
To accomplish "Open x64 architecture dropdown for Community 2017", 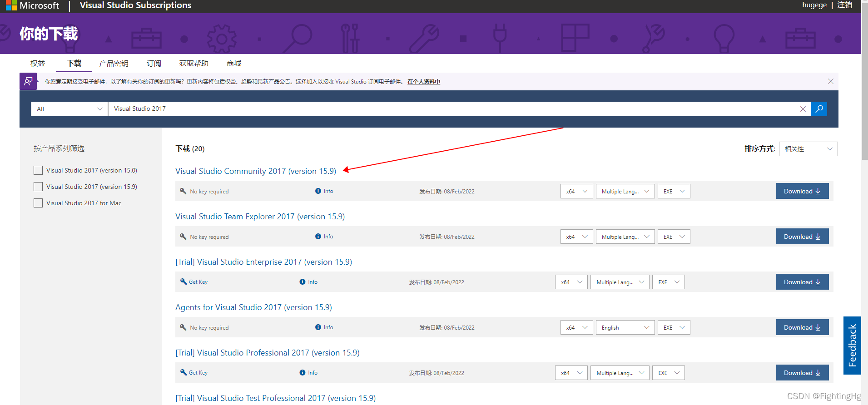I will click(x=576, y=191).
